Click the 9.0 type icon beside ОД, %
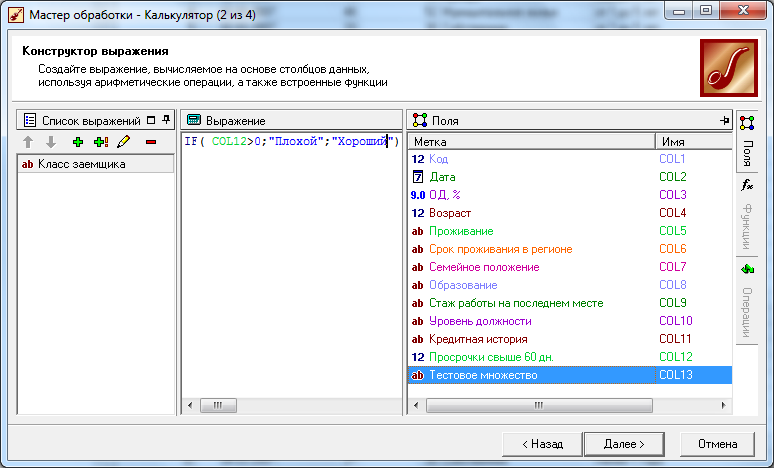The image size is (774, 468). pos(418,195)
